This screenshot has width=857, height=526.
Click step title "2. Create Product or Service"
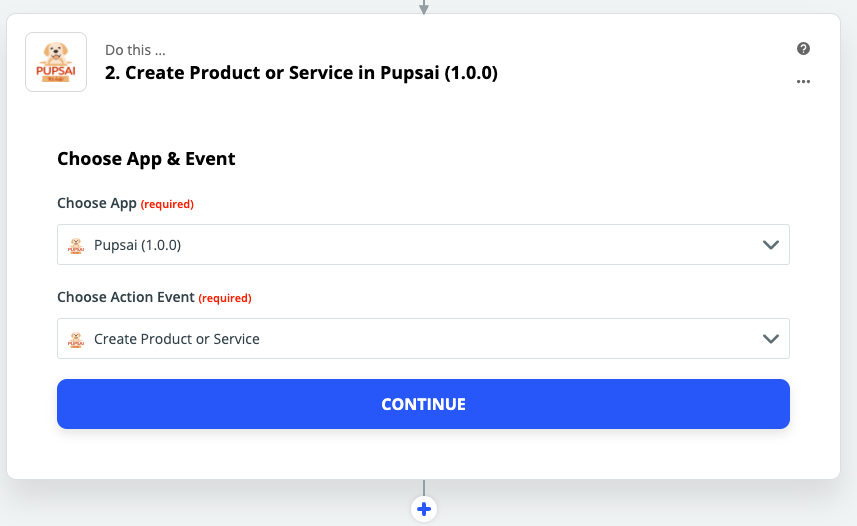(x=301, y=73)
